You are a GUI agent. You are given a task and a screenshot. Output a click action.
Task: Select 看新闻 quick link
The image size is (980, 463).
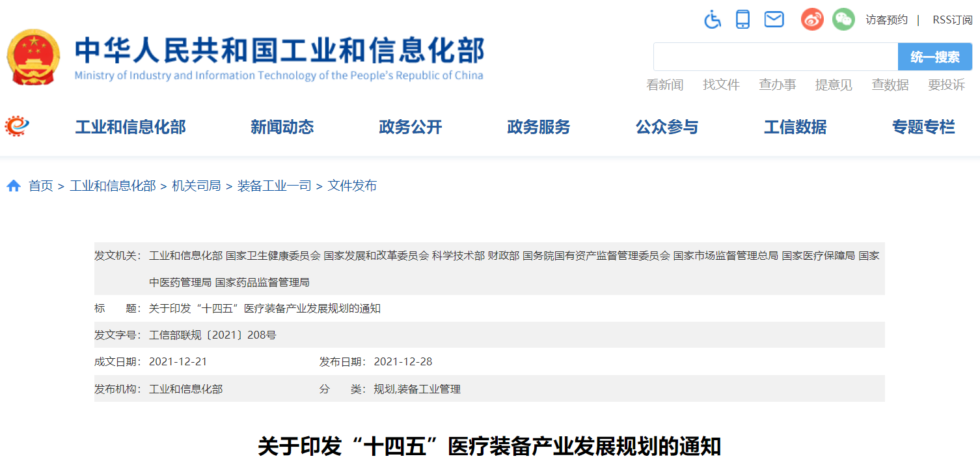tap(665, 85)
